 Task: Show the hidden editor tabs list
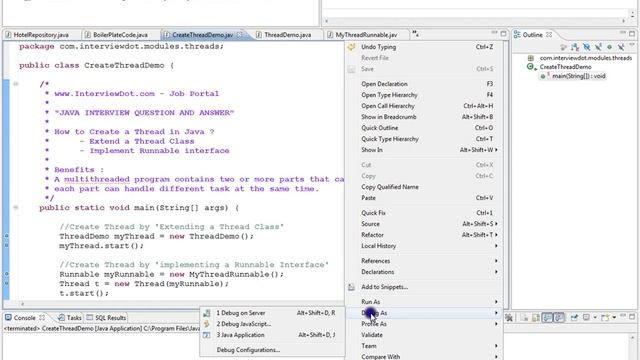pos(415,34)
